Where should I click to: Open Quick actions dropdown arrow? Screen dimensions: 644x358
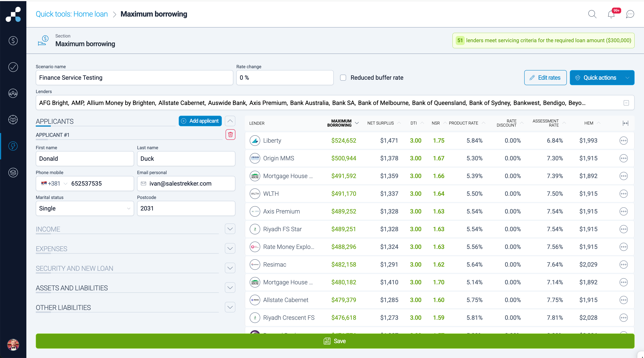point(627,78)
